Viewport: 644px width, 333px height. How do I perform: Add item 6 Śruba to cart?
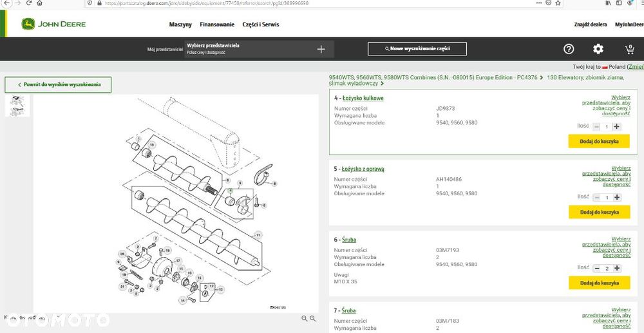point(599,283)
